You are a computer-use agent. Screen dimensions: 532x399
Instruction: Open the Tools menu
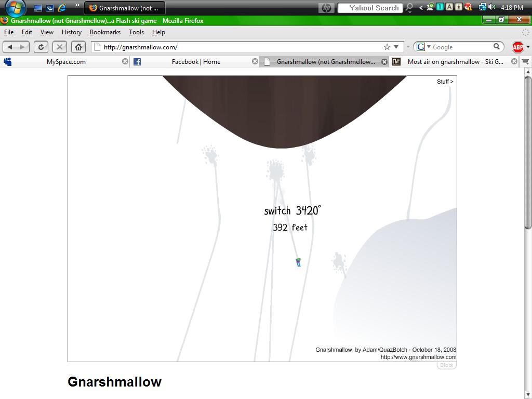136,32
